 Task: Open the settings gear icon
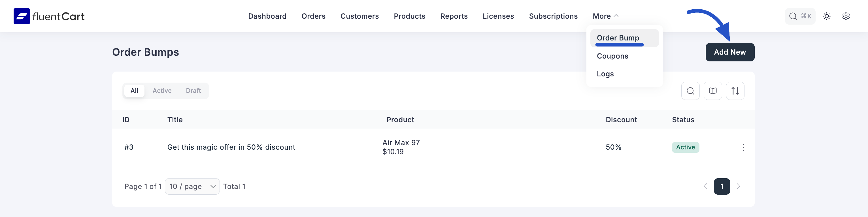(846, 16)
